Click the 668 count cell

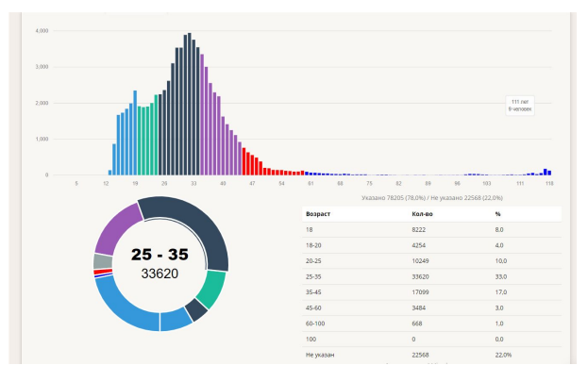(x=417, y=324)
